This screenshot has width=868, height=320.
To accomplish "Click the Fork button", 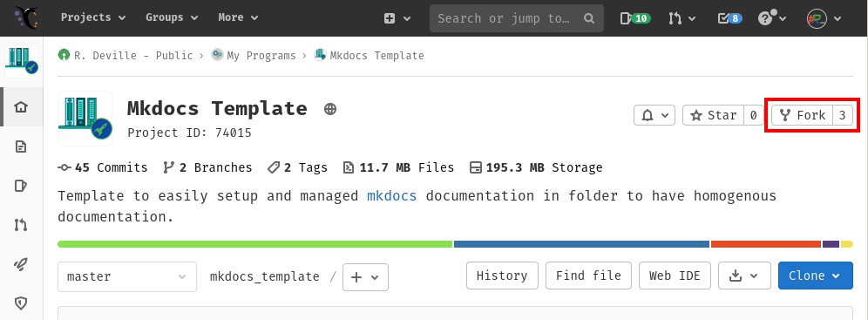I will 802,115.
